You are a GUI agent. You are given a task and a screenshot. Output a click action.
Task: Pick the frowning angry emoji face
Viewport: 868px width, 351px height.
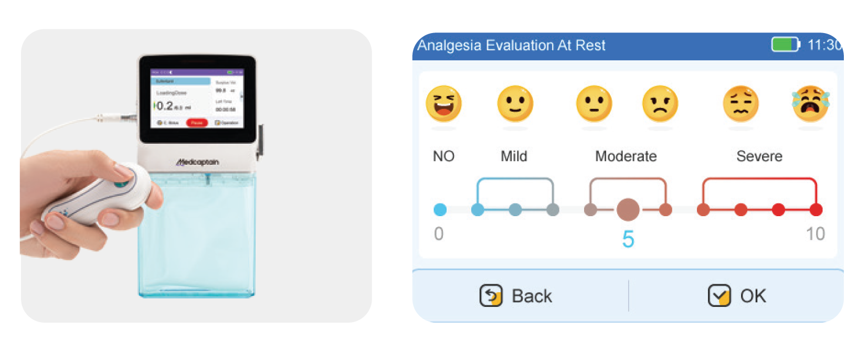[x=660, y=103]
